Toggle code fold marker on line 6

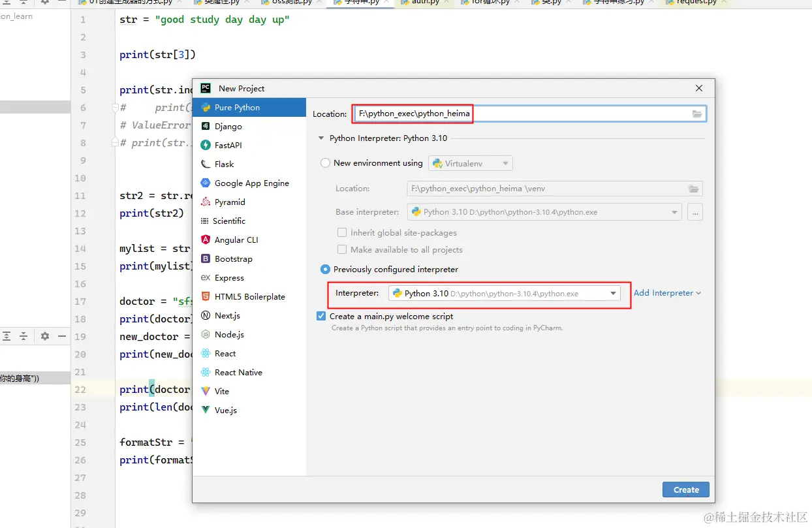tap(115, 108)
